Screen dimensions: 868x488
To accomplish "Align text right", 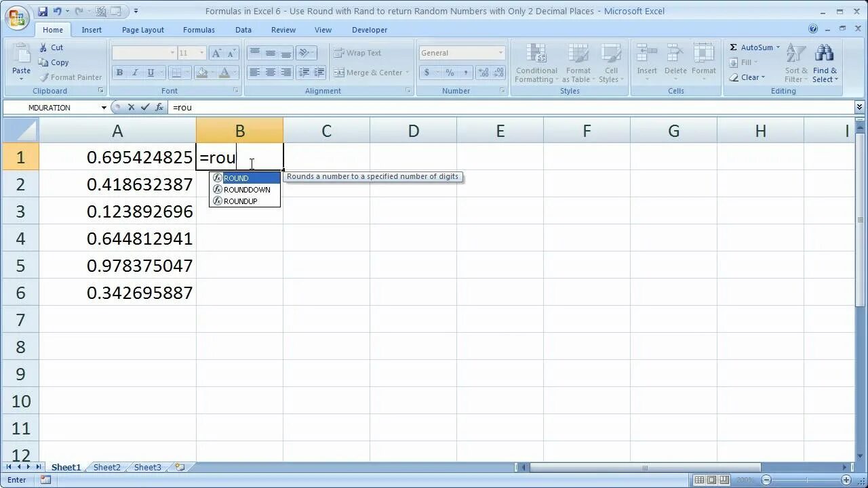I will [x=285, y=73].
